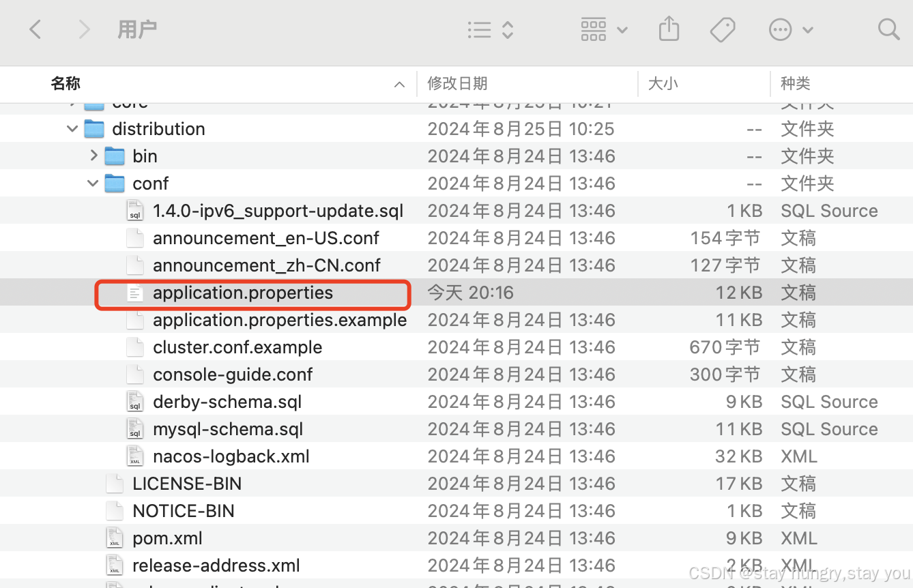
Task: Click the folder name bin
Action: coord(145,156)
